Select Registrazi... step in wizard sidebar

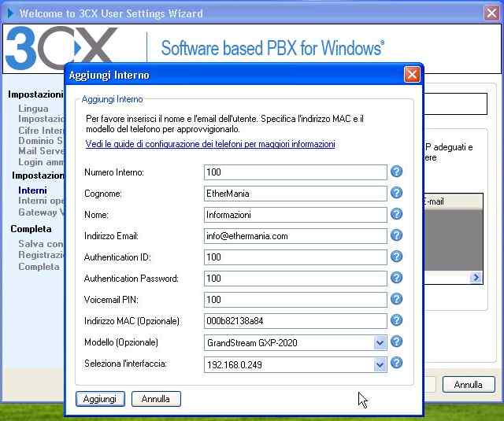coord(41,255)
